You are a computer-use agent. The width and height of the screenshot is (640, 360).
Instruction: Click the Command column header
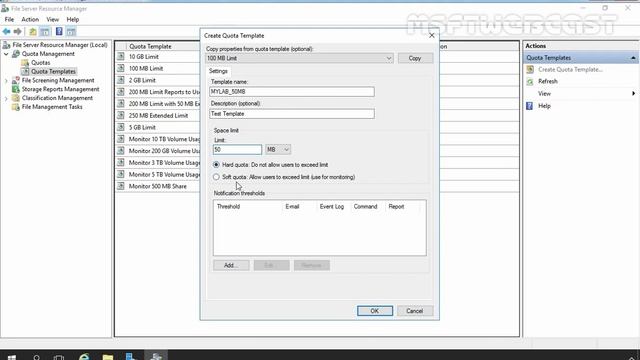point(368,207)
